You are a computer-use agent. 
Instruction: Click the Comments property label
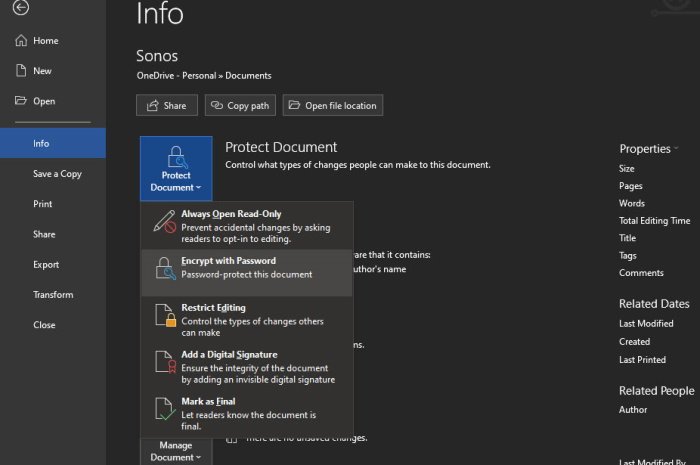coord(641,273)
